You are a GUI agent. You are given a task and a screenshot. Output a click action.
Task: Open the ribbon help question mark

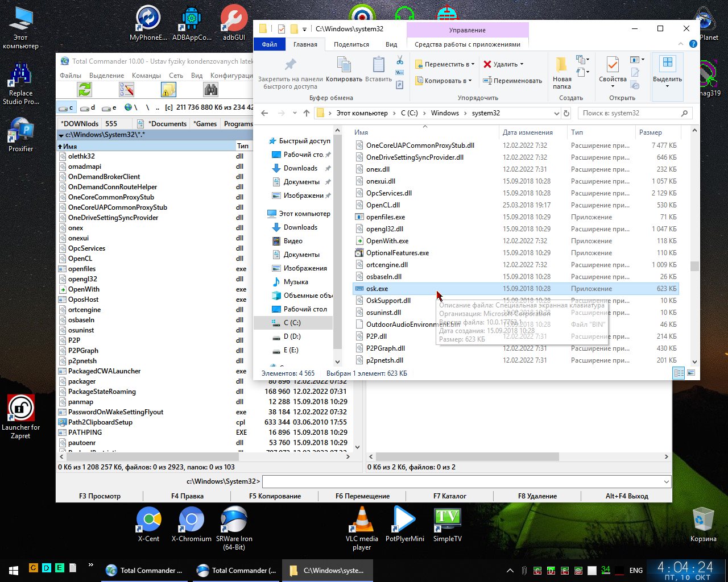(693, 44)
